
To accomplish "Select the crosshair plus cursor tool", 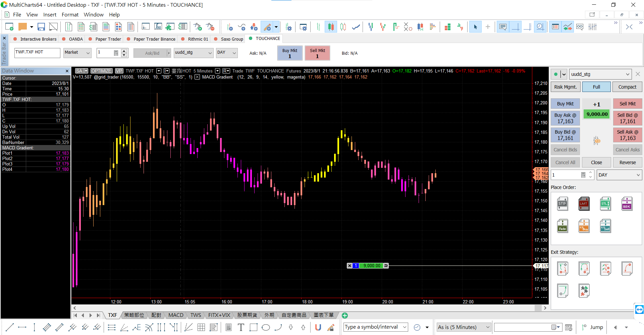I will 488,27.
